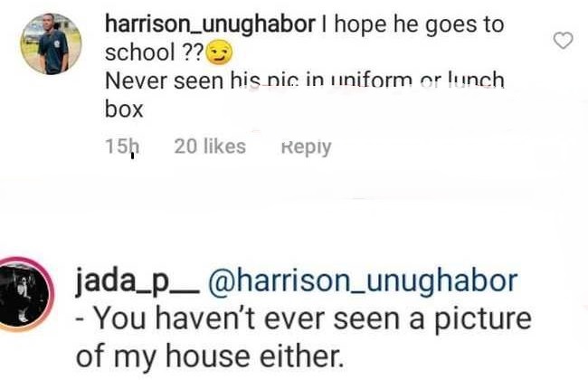Click the word 'school' in first comment

pos(140,52)
